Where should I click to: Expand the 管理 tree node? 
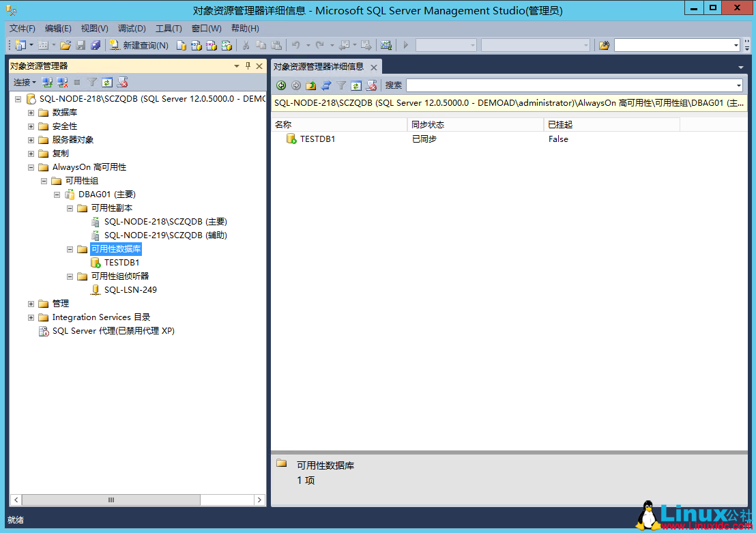click(x=31, y=303)
